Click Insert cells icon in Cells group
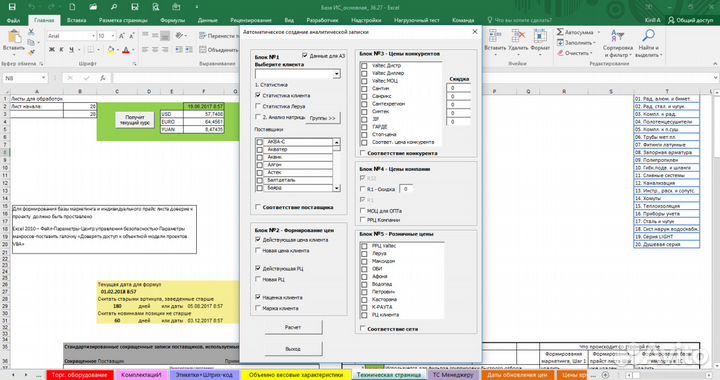720x380 pixels. 495,37
